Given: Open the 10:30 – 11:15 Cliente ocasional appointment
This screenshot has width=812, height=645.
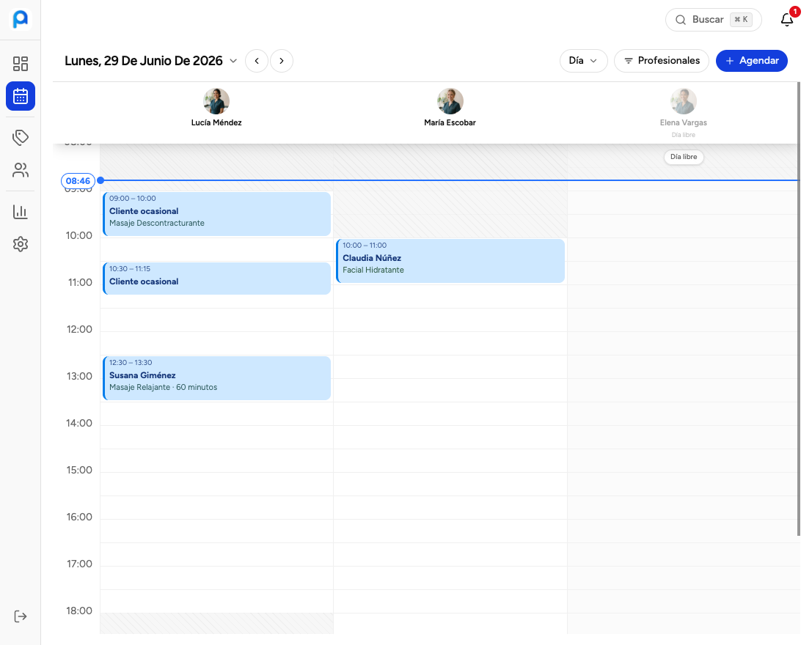Looking at the screenshot, I should (216, 279).
